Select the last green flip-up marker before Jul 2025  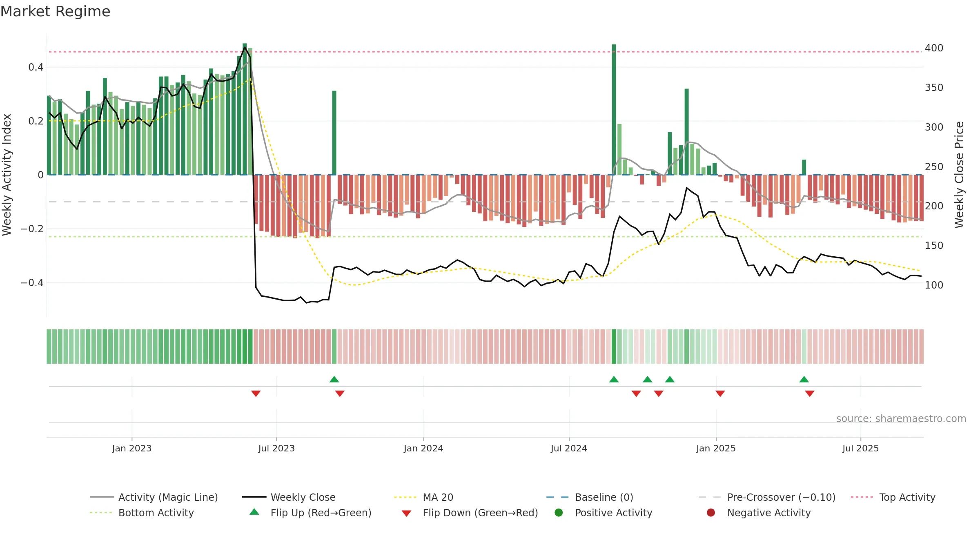point(804,379)
